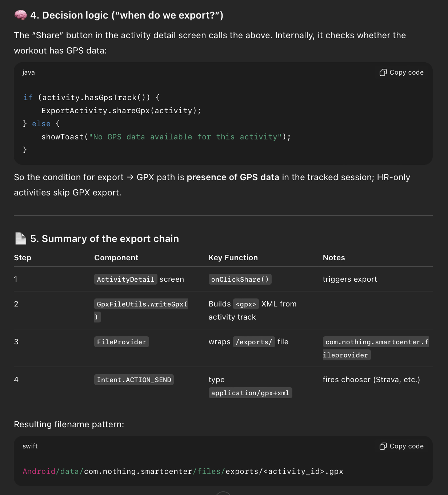Click the showToast line in the java code
This screenshot has height=495, width=448.
point(166,137)
